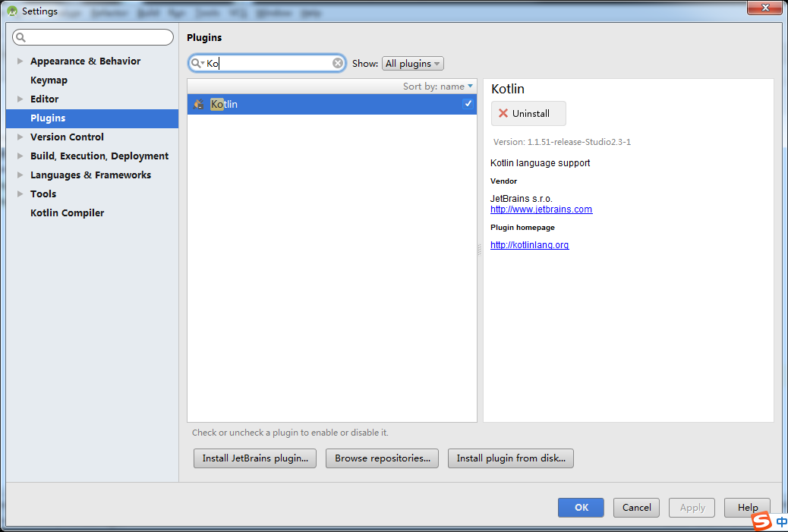788x532 pixels.
Task: Disable the Kotlin plugin checkbox
Action: [468, 104]
